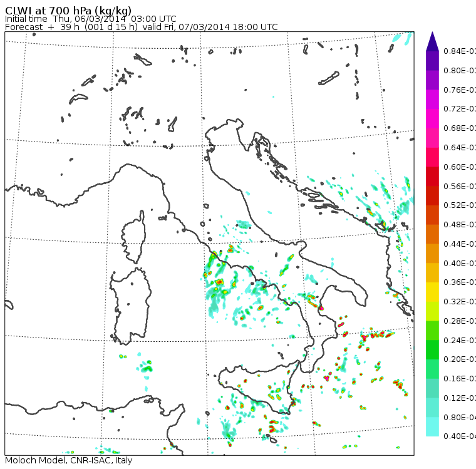Click the 0.64E-03 legend label
Screen dimensions: 476x469
[460, 148]
